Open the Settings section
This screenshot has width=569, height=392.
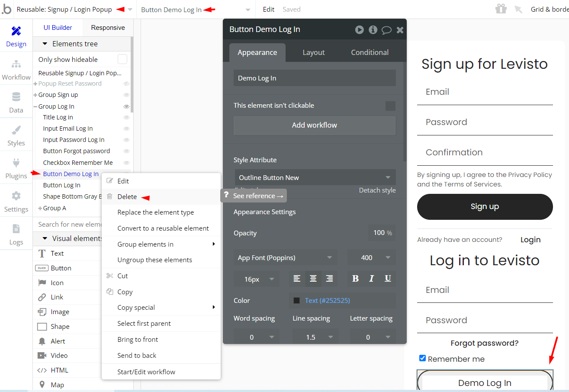point(16,202)
